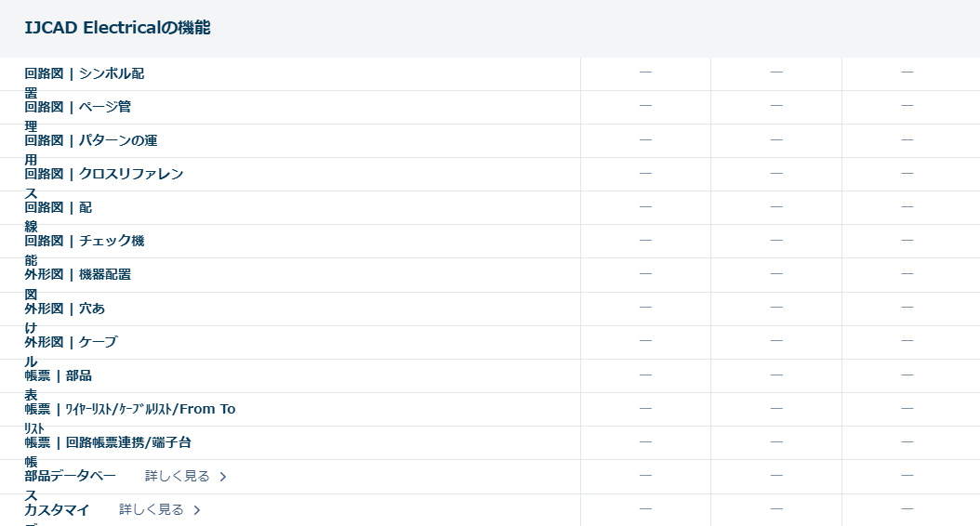980x526 pixels.
Task: Click the IJCAD Electricalの機能 section header
Action: 117,28
